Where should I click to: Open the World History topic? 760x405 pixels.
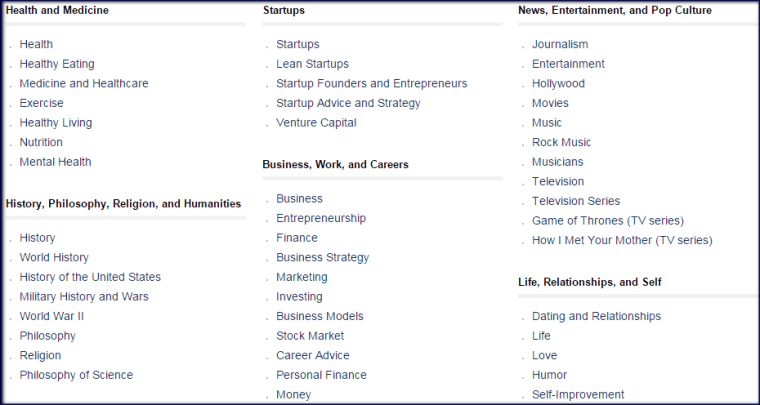click(x=54, y=257)
